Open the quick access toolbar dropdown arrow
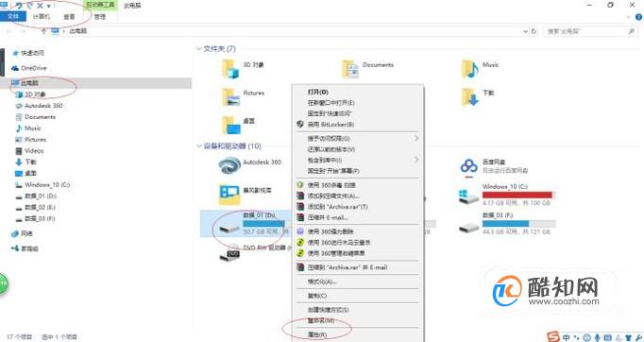Viewport: 644px width, 342px height. pos(48,7)
